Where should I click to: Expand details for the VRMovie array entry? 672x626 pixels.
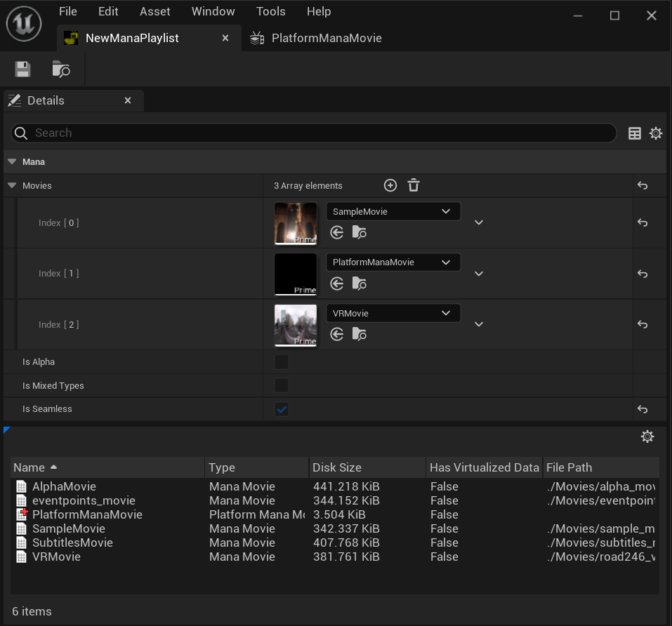(478, 324)
